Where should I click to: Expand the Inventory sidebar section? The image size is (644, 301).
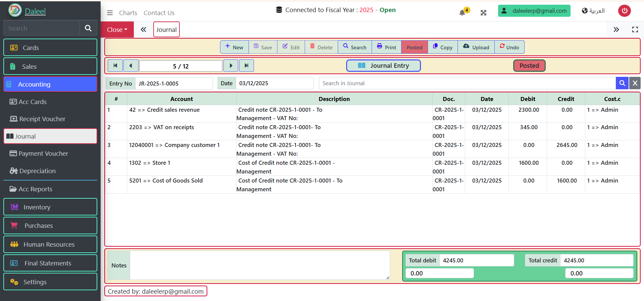point(50,207)
